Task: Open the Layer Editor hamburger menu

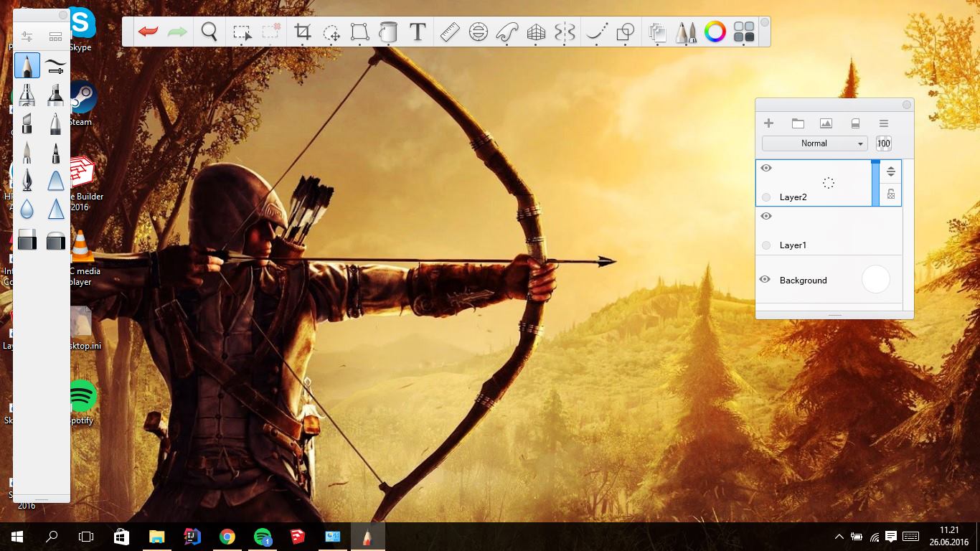Action: [x=884, y=123]
